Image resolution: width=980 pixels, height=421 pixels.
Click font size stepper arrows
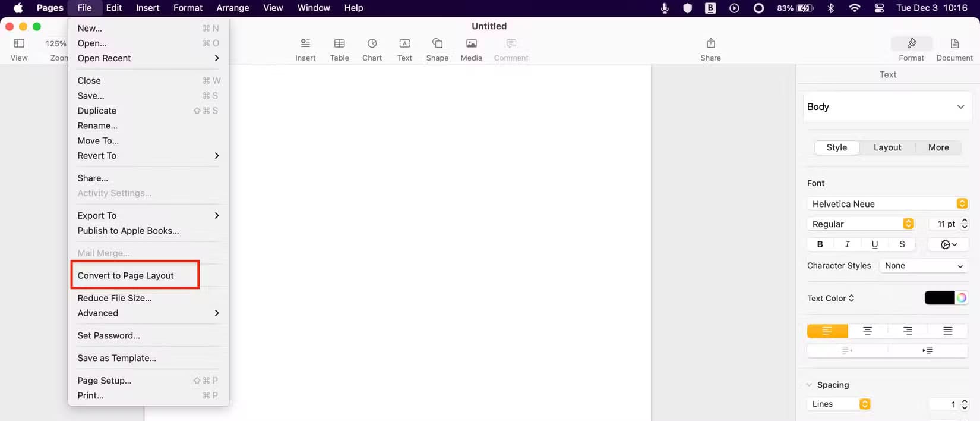coord(965,224)
